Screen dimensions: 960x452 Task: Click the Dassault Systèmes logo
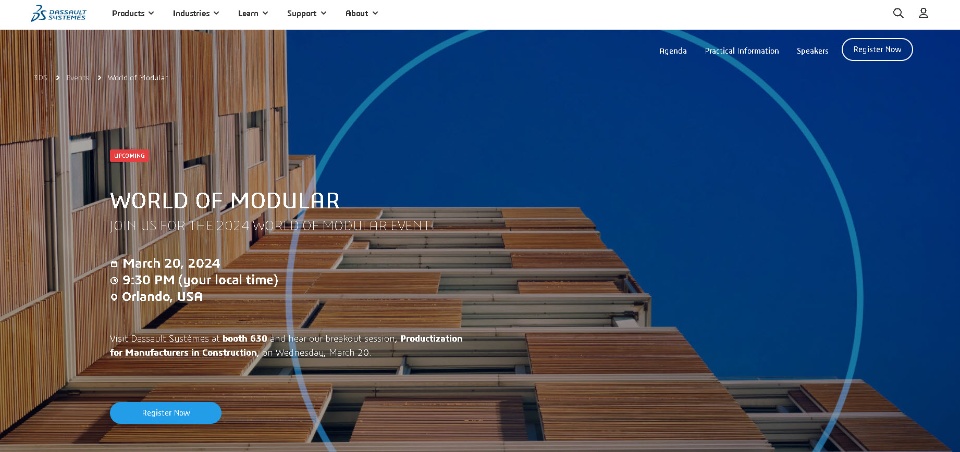[x=59, y=13]
